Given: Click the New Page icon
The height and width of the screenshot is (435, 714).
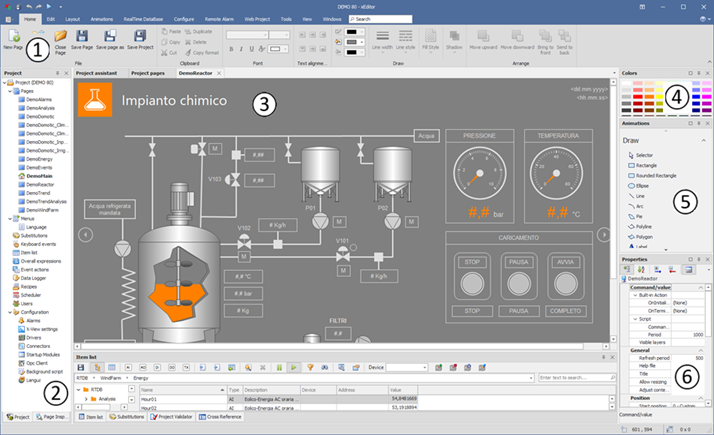Looking at the screenshot, I should coord(13,34).
